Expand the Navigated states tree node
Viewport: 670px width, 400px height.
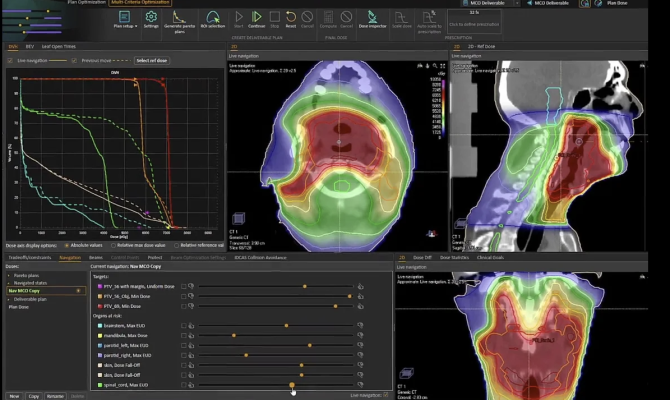pyautogui.click(x=8, y=282)
